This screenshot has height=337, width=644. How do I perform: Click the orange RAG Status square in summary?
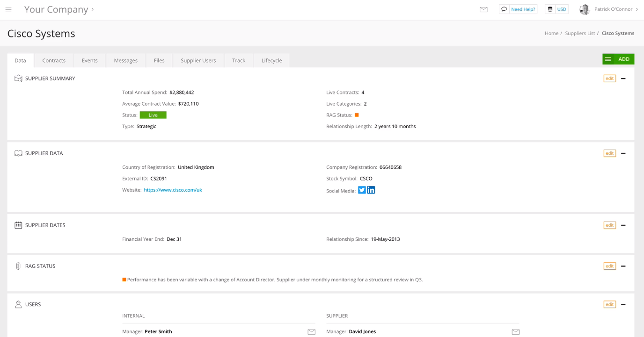pyautogui.click(x=357, y=115)
